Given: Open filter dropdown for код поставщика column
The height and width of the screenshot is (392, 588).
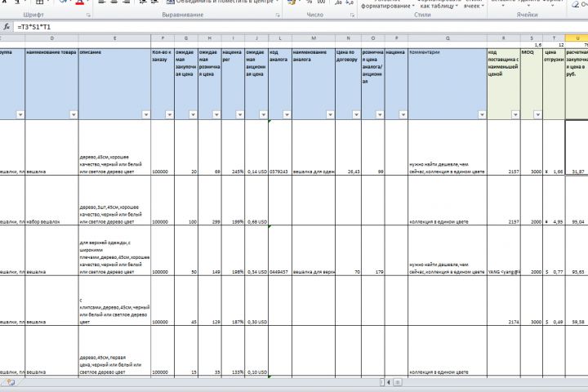Looking at the screenshot, I should [515, 115].
